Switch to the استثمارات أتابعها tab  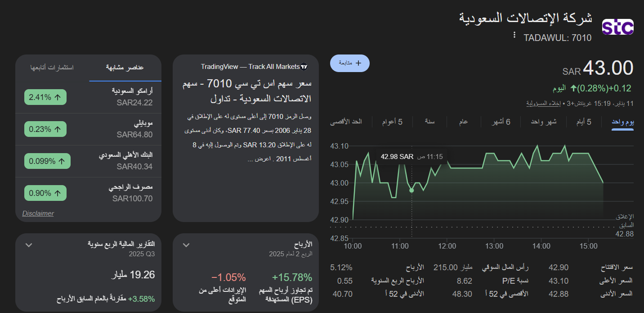(x=51, y=67)
